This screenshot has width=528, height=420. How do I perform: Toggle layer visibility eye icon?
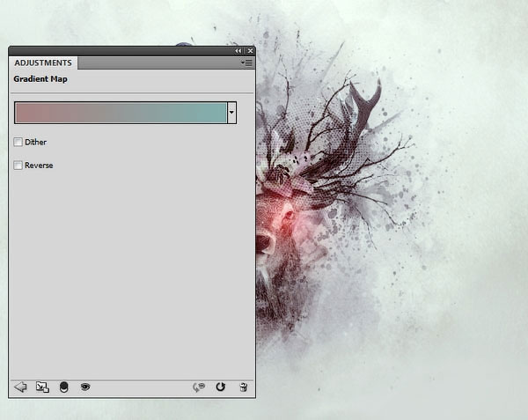[85, 387]
